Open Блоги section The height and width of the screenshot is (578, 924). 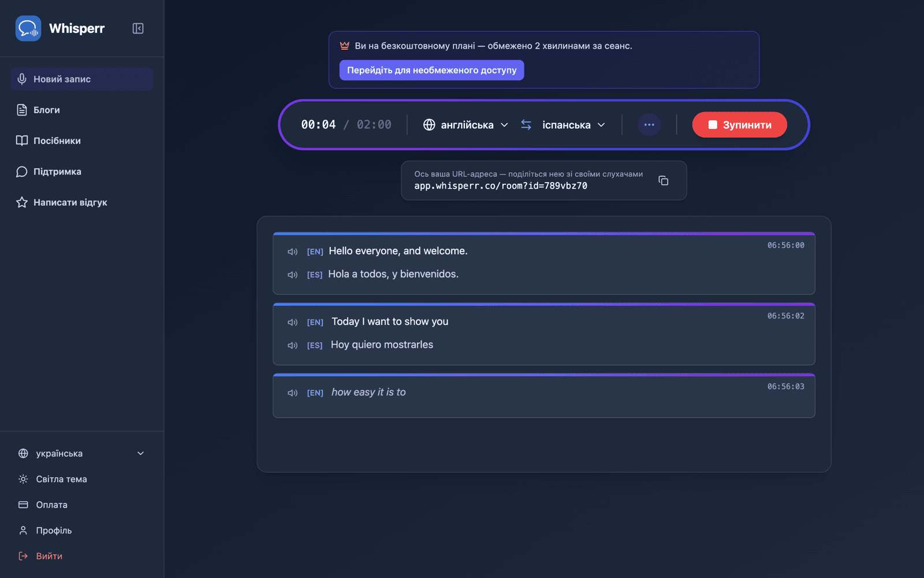tap(81, 110)
